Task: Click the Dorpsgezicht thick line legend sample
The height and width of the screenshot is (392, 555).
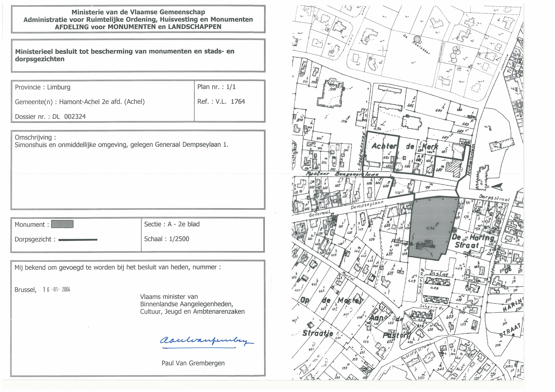Action: tap(78, 240)
